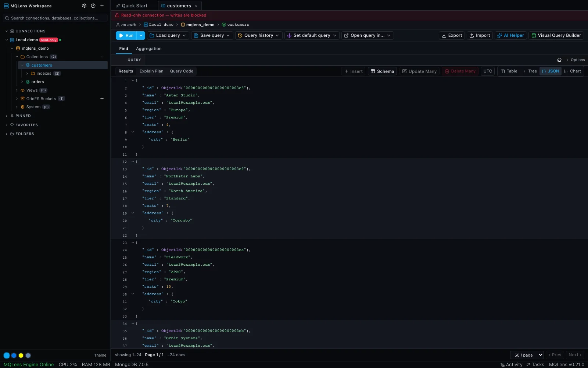The image size is (588, 368).
Task: Open the 50 / page size selector
Action: pyautogui.click(x=527, y=355)
